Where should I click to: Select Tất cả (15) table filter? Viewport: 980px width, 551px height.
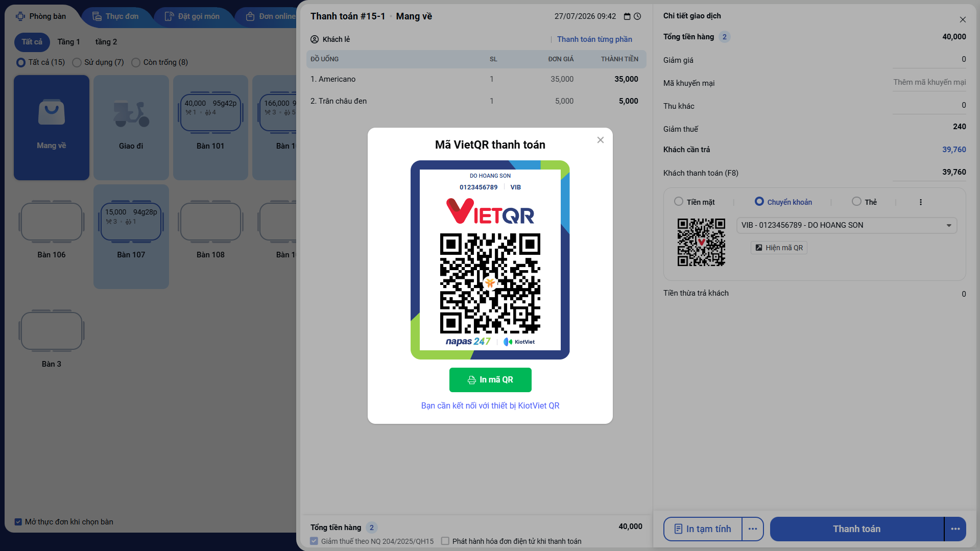click(x=41, y=62)
